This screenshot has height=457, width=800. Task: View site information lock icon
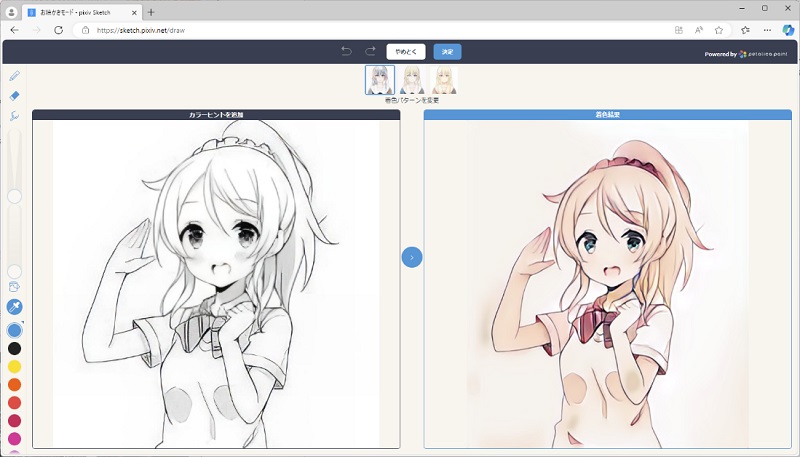pos(86,30)
